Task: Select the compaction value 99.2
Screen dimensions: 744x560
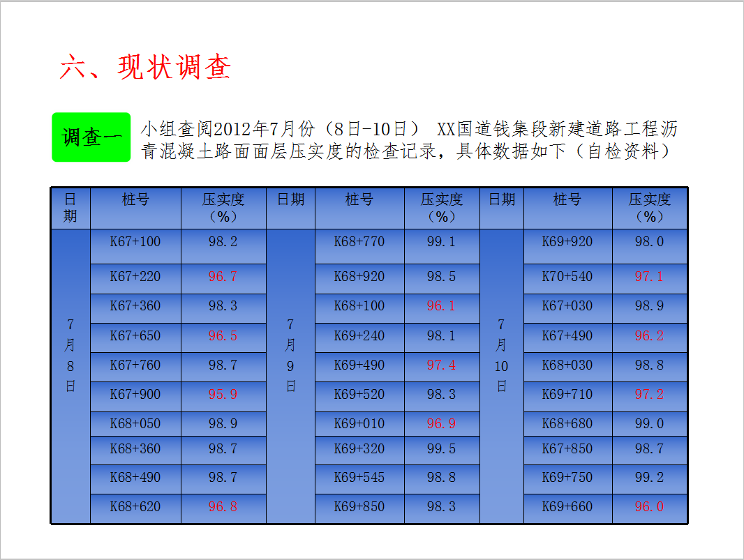Action: (x=650, y=478)
